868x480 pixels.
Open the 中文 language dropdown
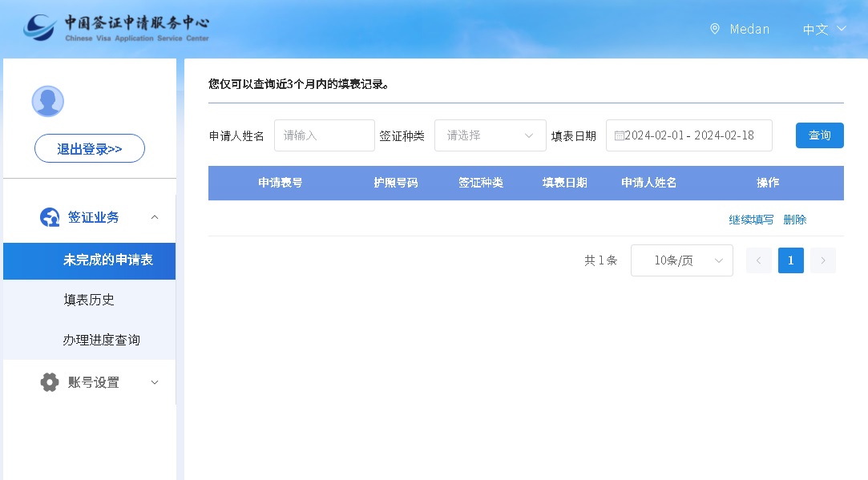825,29
